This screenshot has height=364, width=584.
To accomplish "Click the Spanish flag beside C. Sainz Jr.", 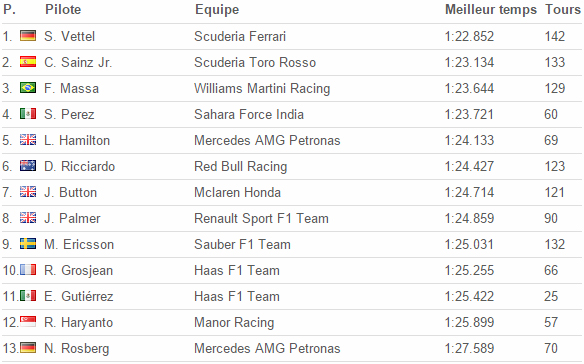I will coord(28,62).
